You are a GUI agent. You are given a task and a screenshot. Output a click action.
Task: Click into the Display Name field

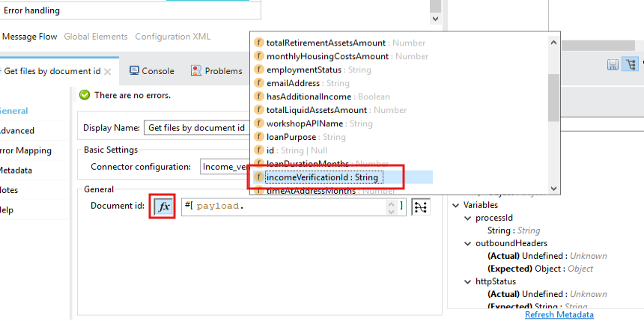[196, 128]
